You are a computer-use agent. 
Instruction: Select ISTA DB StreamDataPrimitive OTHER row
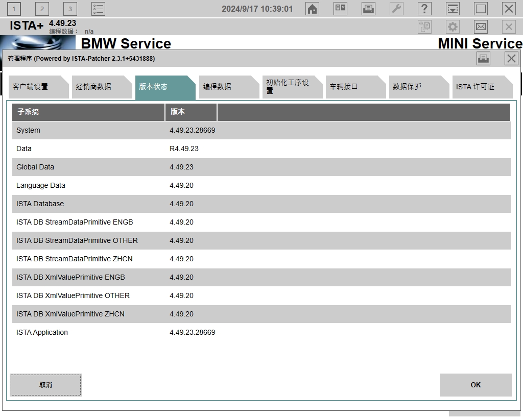(x=261, y=240)
